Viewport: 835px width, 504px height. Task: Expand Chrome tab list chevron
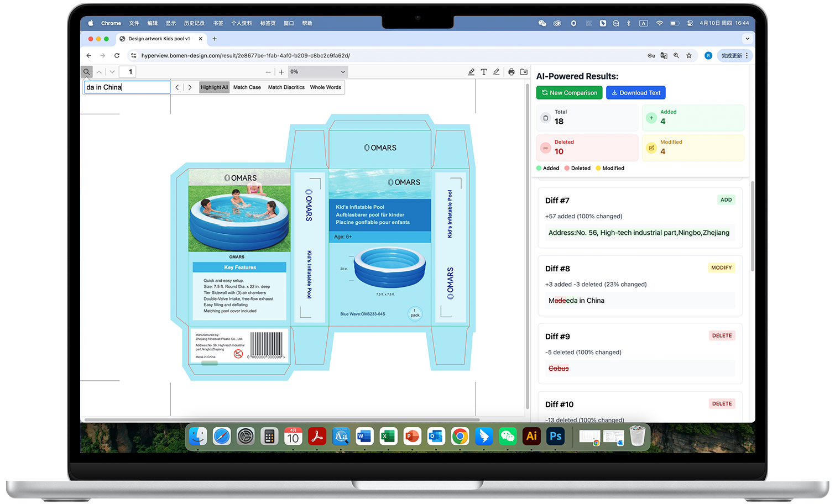coord(747,39)
